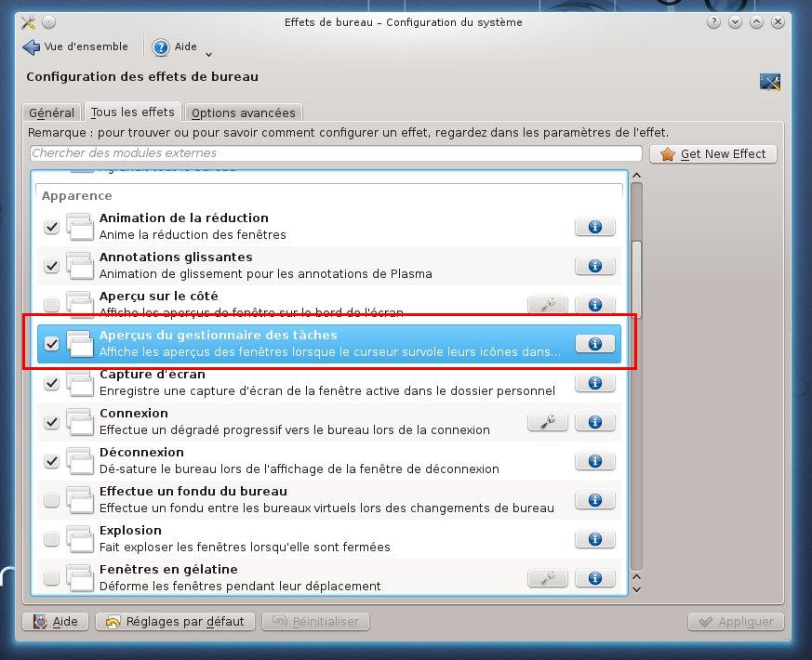Image resolution: width=812 pixels, height=660 pixels.
Task: Show info for Effectue un fondu du bureau
Action: click(x=595, y=500)
